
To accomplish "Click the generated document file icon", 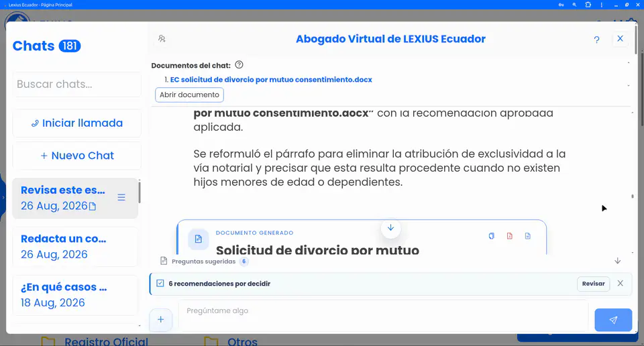I will 198,239.
